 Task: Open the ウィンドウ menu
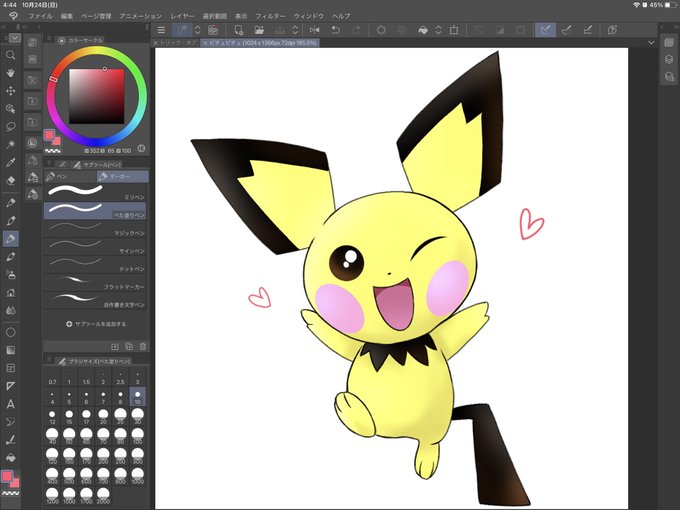click(309, 16)
